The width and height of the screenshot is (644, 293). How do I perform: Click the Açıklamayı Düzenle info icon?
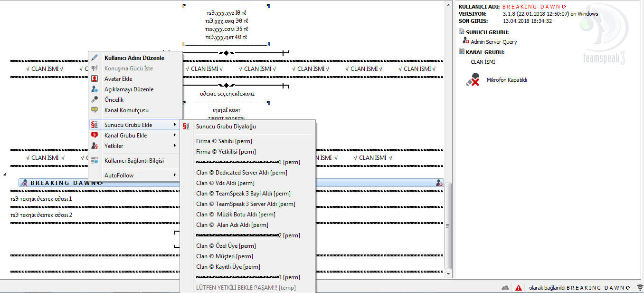coord(95,89)
